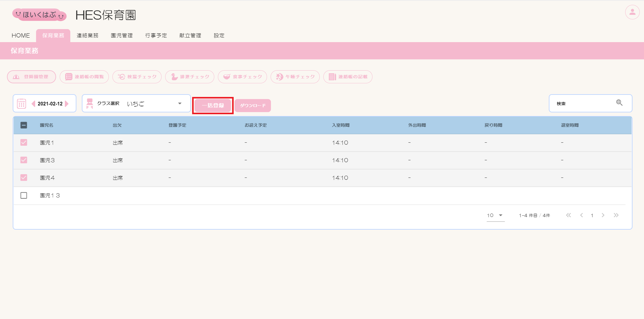Open the 園児管理 tab

coord(122,35)
